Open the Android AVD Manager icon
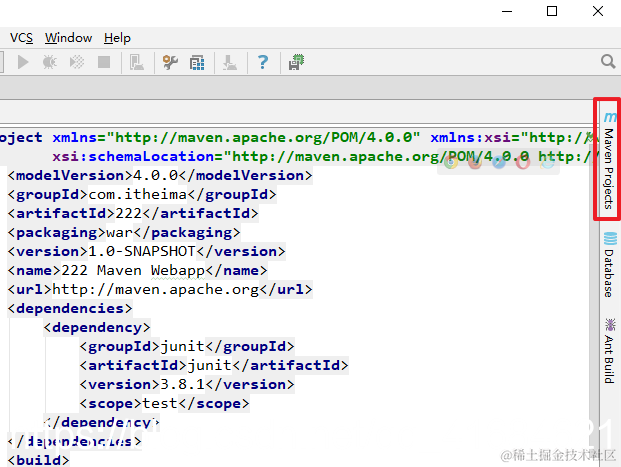Screen dimensions: 621x467 pos(137,63)
